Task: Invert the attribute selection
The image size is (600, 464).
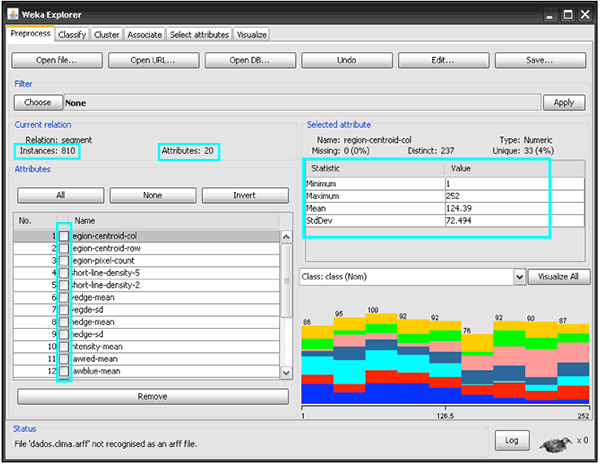Action: click(x=245, y=195)
